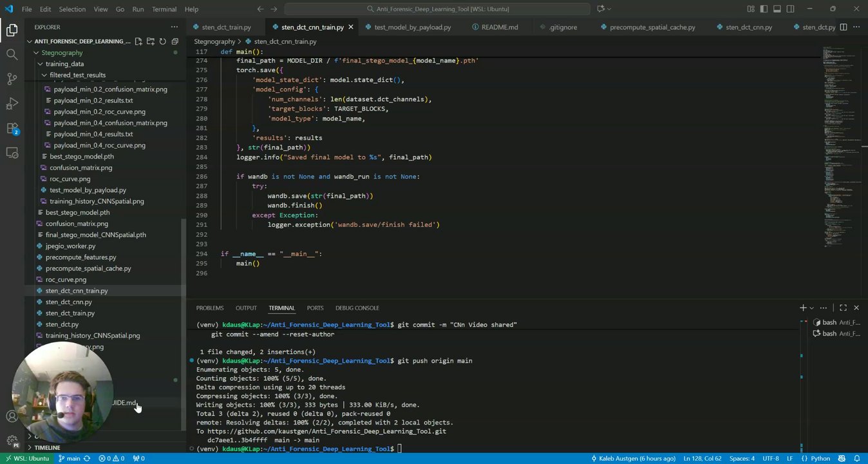Collapse the training_data folder
This screenshot has height=464, width=868.
[64, 64]
